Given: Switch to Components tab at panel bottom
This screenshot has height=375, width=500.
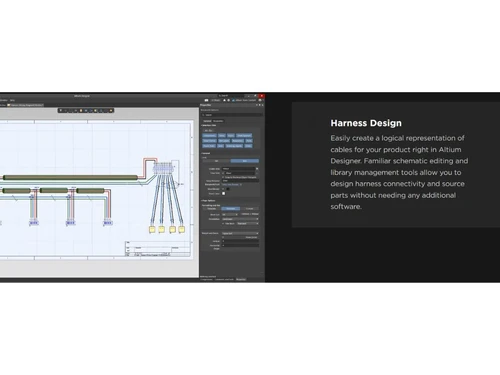Looking at the screenshot, I should pos(206,279).
